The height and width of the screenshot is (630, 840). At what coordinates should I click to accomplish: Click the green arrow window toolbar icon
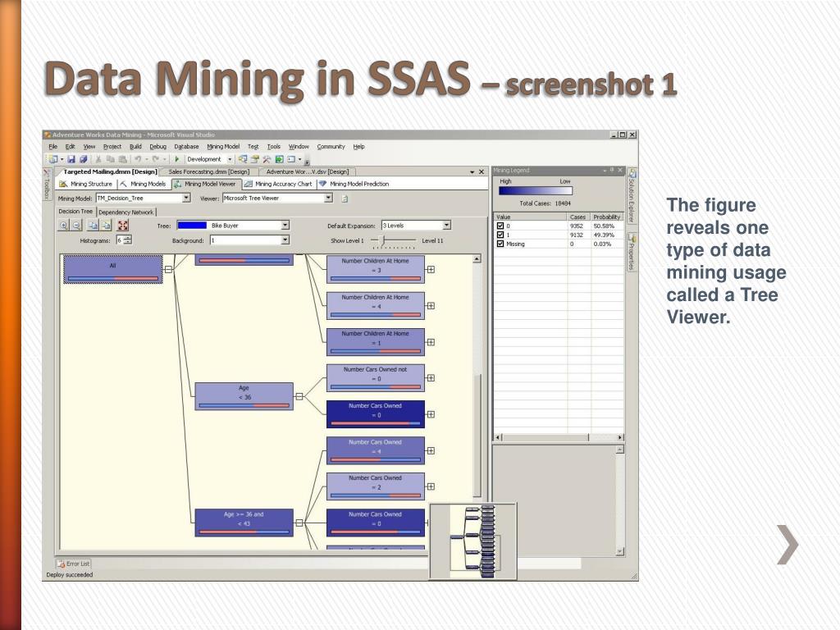279,159
